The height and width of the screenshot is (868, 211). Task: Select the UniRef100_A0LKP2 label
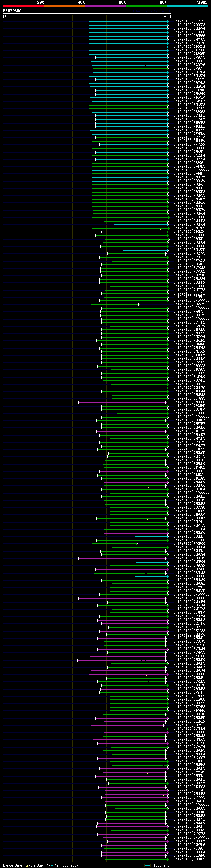tap(189, 221)
